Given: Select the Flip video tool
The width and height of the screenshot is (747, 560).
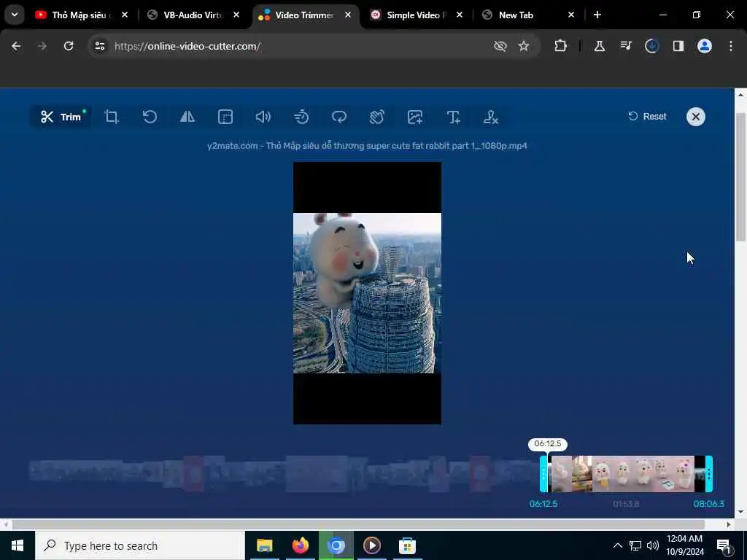Looking at the screenshot, I should tap(187, 117).
